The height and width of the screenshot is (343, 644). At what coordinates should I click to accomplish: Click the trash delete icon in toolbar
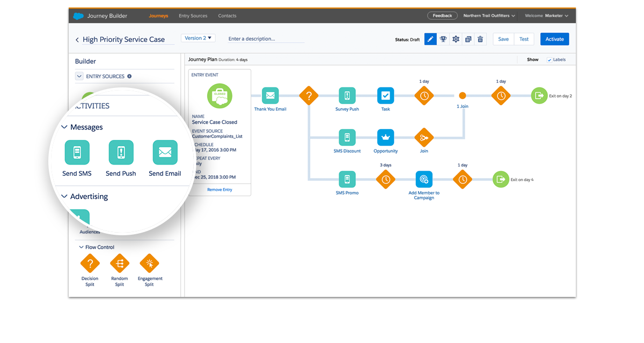(x=480, y=39)
